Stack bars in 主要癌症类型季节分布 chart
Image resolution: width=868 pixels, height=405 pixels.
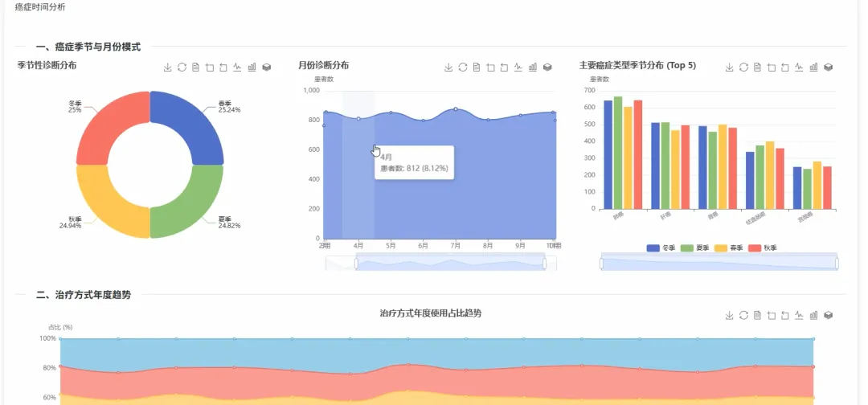tap(828, 67)
